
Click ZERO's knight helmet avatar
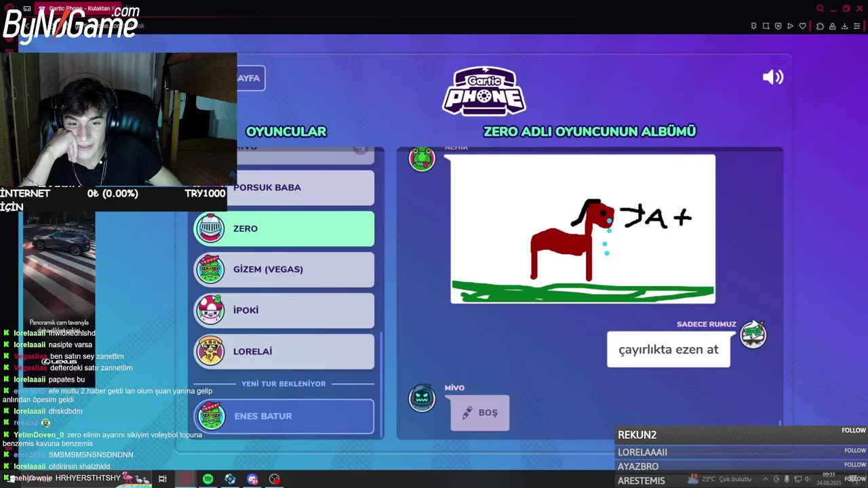(x=210, y=228)
